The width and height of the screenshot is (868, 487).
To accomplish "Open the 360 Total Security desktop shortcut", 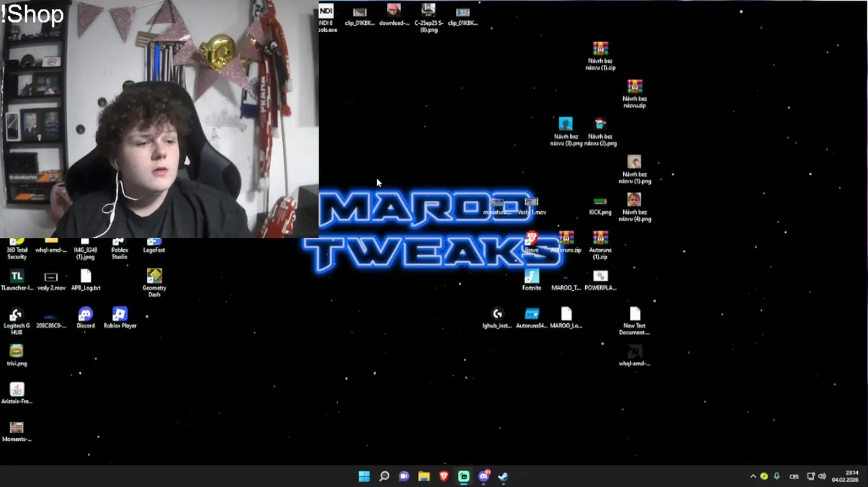I will tap(17, 249).
